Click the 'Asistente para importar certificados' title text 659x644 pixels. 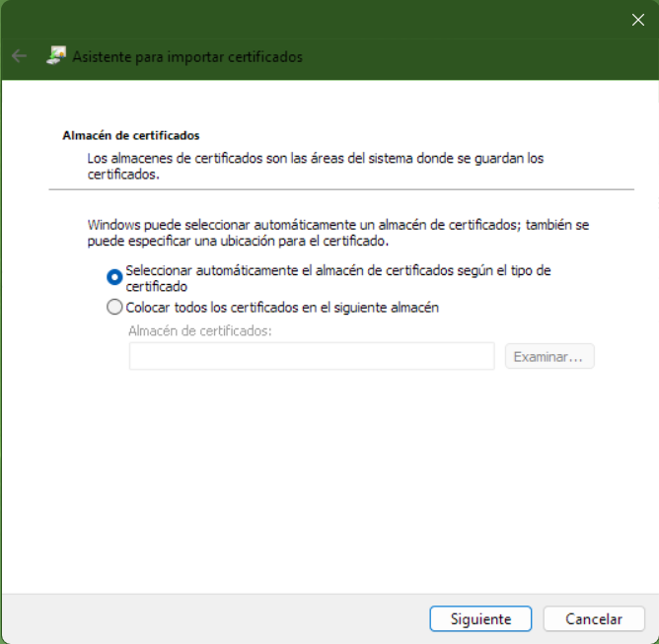point(187,57)
